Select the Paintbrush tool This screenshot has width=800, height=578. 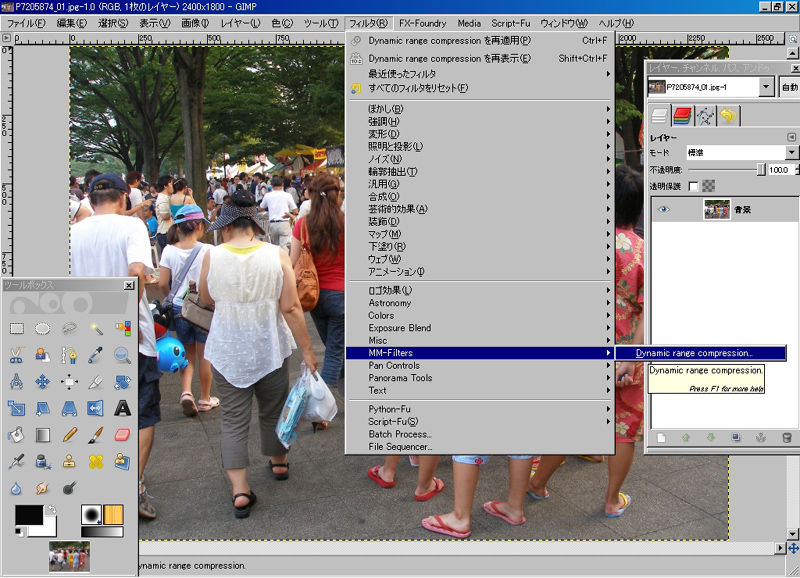[96, 435]
